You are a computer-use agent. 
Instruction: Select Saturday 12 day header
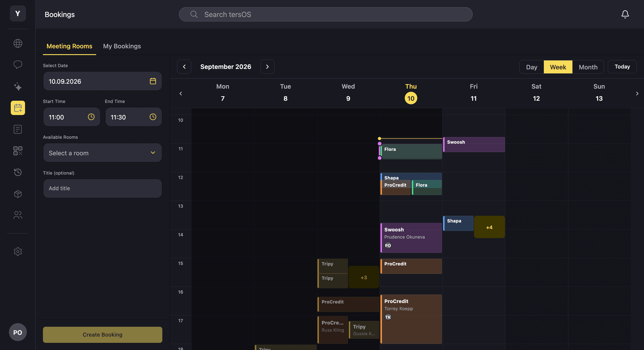point(536,93)
